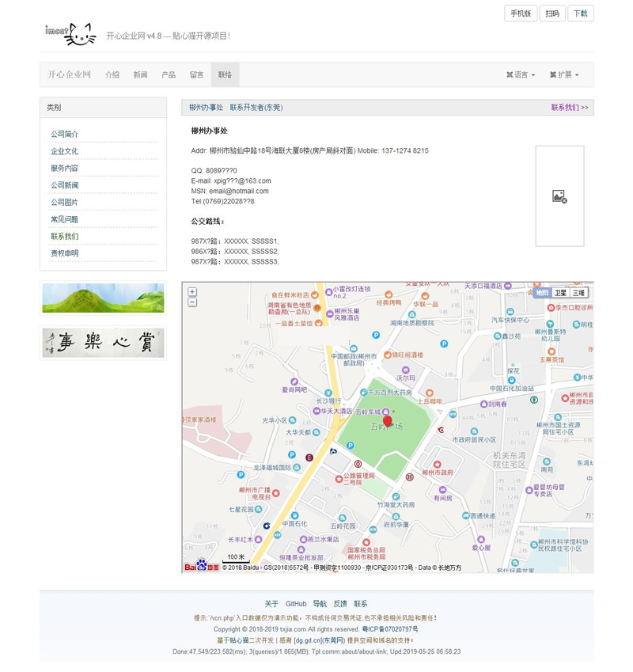The width and height of the screenshot is (633, 672).
Task: Click the 下载 button
Action: click(x=581, y=13)
